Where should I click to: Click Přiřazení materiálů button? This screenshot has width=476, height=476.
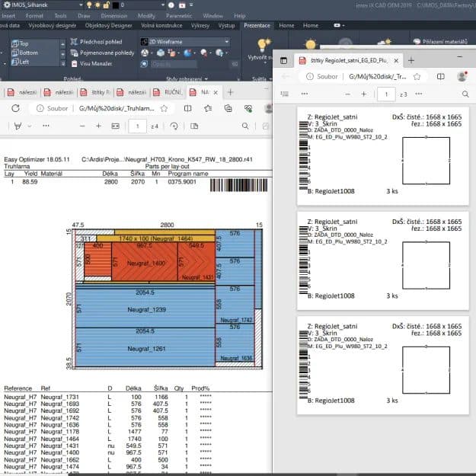point(440,42)
